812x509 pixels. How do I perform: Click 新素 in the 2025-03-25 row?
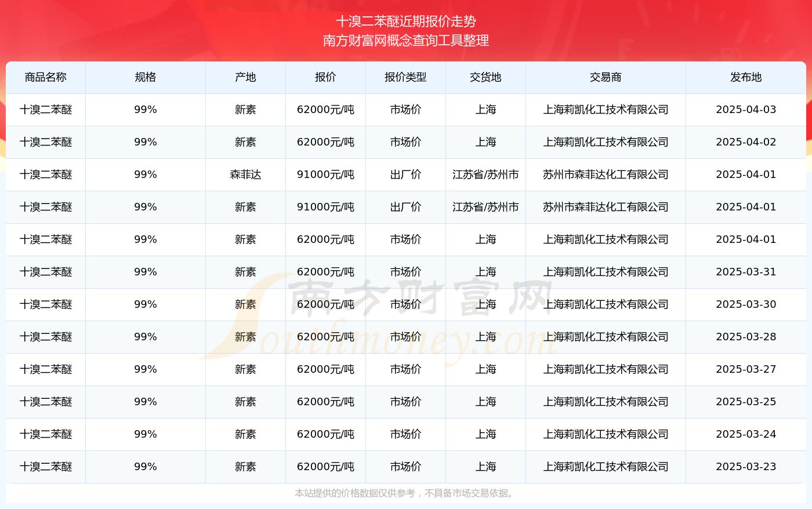click(245, 402)
